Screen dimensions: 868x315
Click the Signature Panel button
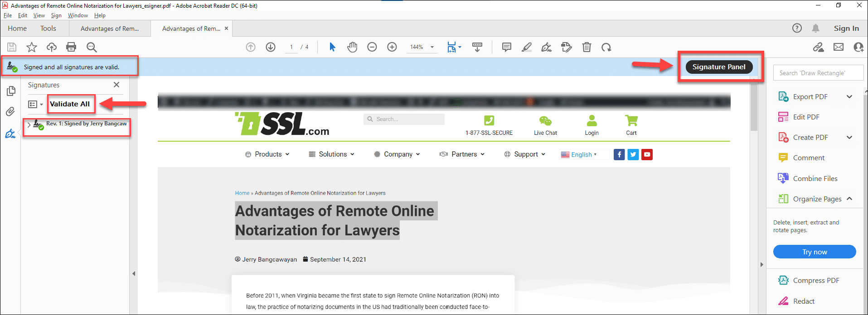click(x=719, y=67)
